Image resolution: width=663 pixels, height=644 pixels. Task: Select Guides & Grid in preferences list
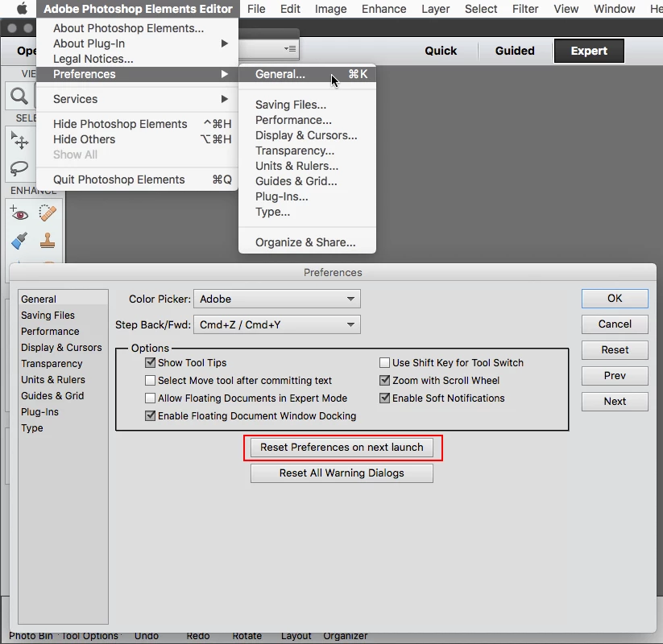(63, 396)
